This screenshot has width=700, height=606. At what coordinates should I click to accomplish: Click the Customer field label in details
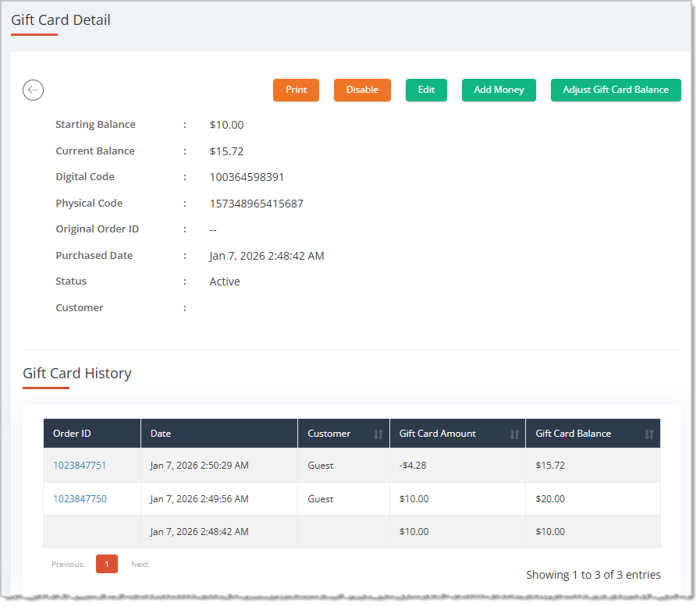coord(79,308)
